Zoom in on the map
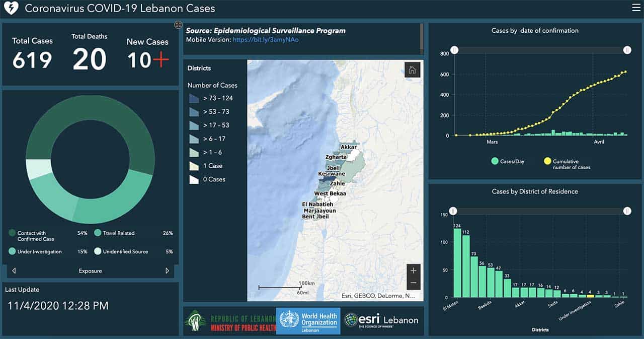 413,270
